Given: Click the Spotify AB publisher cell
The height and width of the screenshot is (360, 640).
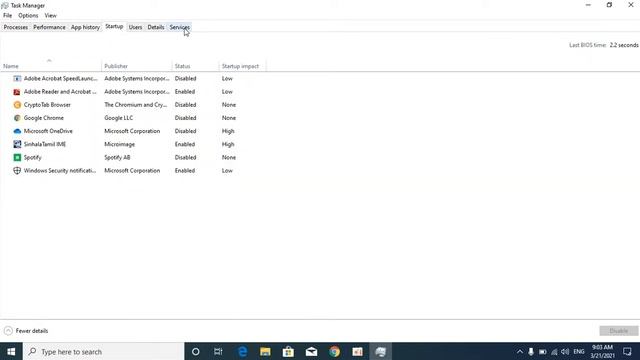Looking at the screenshot, I should click(117, 157).
